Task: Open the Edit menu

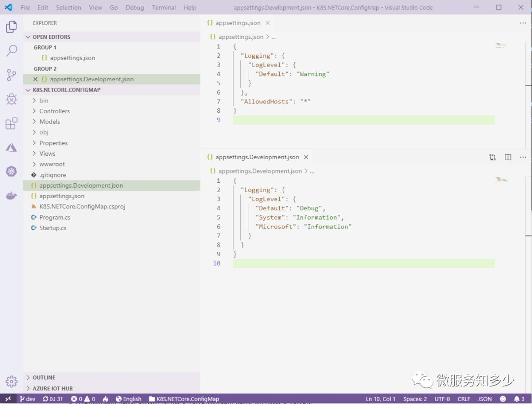Action: (43, 7)
